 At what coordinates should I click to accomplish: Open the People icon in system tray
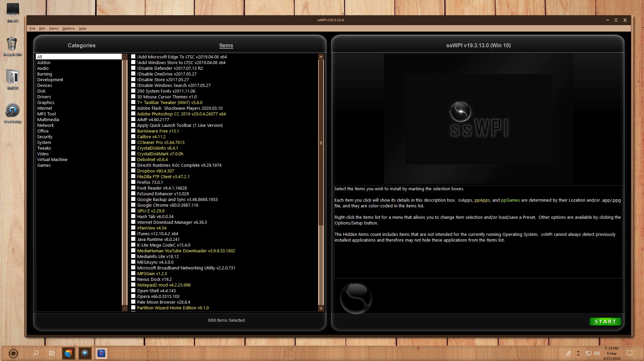click(568, 353)
